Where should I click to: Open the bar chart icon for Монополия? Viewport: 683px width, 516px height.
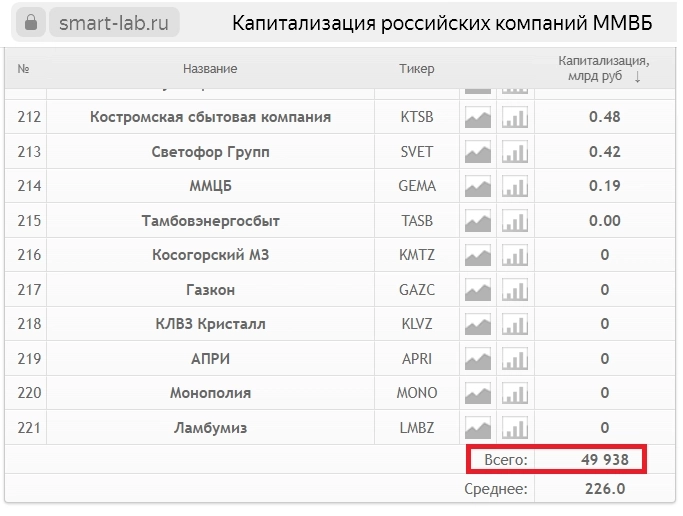(514, 393)
